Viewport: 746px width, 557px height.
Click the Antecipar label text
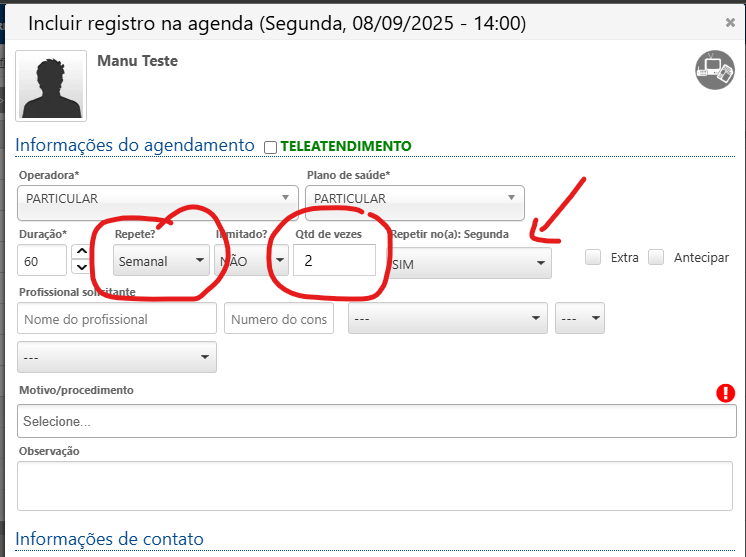click(701, 258)
